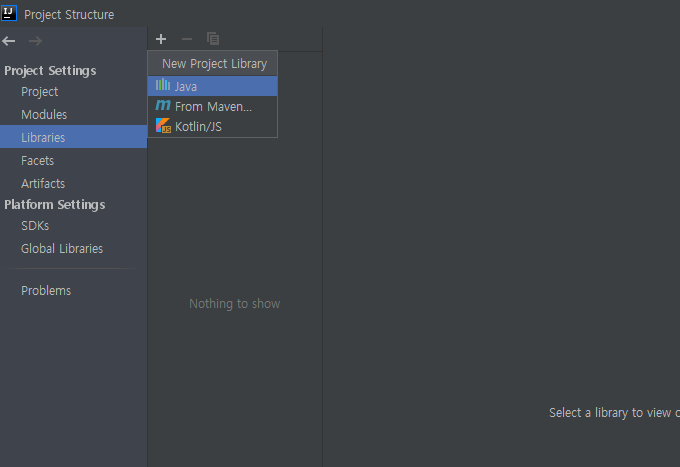Click the Java library bars icon

click(x=163, y=85)
